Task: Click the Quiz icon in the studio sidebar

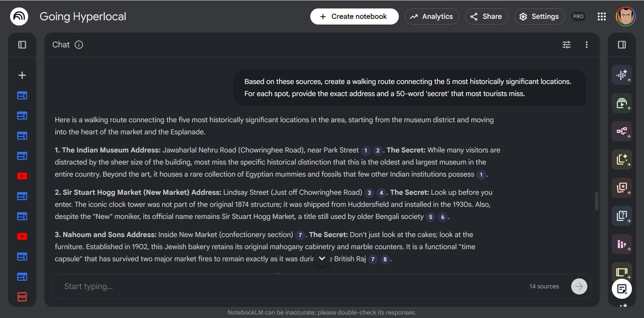Action: tap(622, 216)
